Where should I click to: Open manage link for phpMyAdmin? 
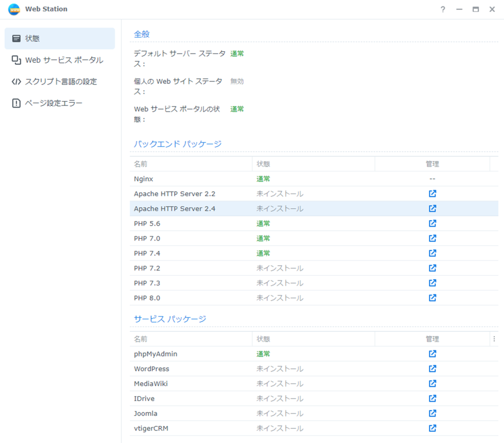click(432, 354)
